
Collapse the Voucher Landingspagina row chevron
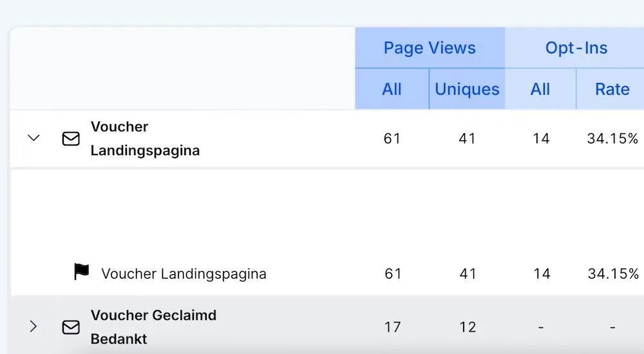click(x=33, y=138)
